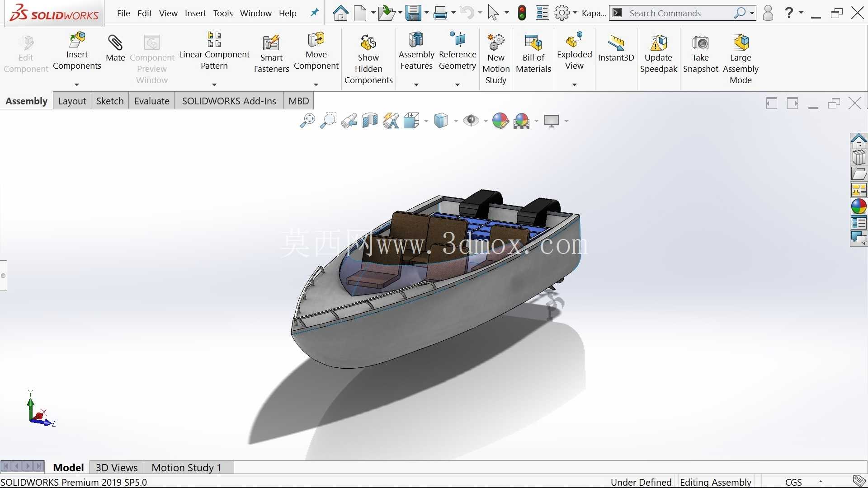868x488 pixels.
Task: Switch to the Evaluate tab
Action: [152, 101]
